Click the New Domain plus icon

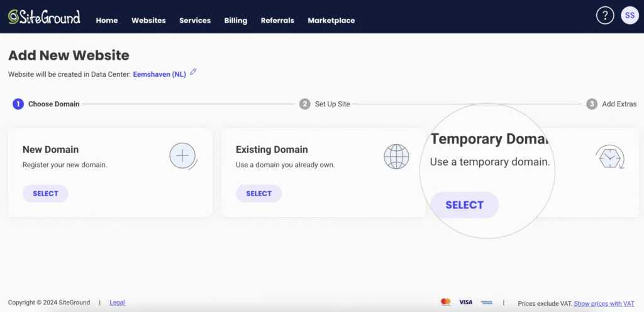coord(182,155)
